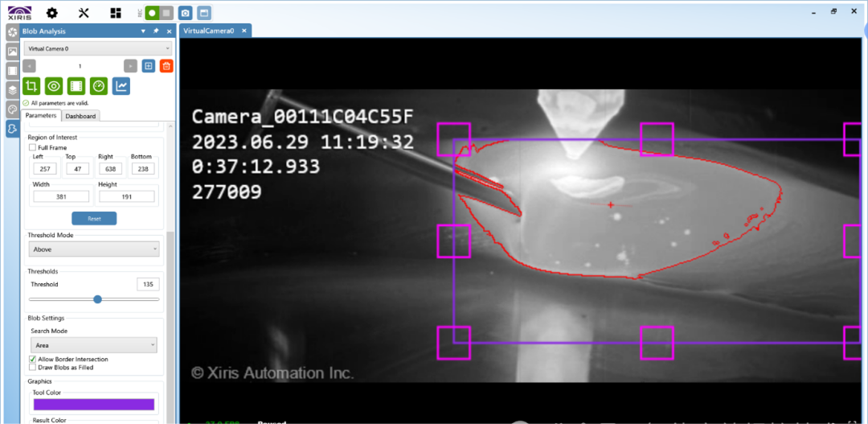Click the green crop region icon
This screenshot has width=868, height=424.
[x=31, y=86]
